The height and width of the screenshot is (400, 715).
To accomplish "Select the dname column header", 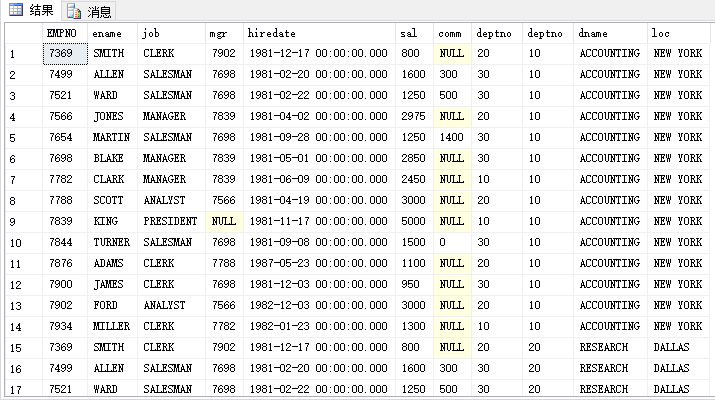I will pos(610,33).
